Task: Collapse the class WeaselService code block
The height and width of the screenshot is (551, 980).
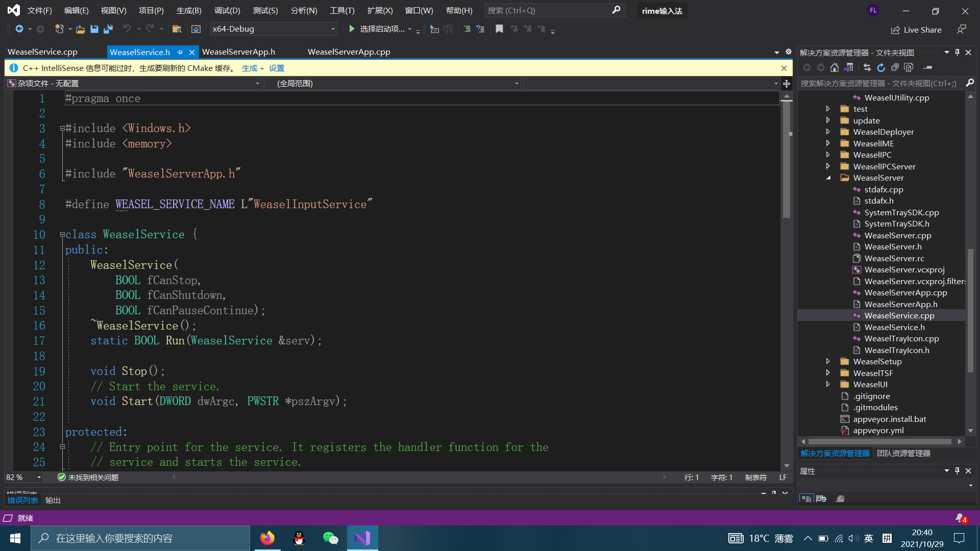Action: pos(62,235)
